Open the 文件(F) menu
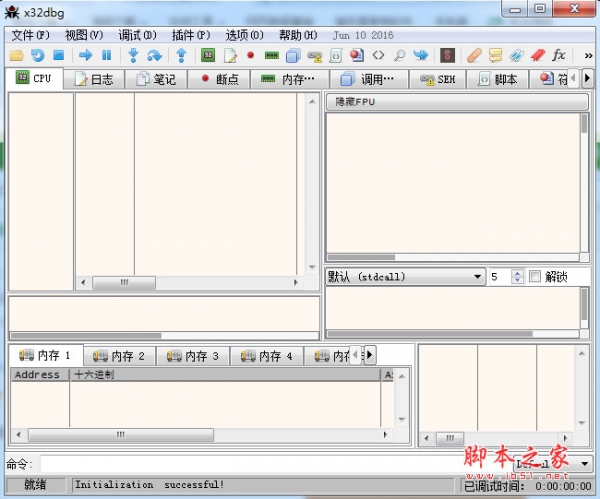This screenshot has height=499, width=600. coord(30,35)
